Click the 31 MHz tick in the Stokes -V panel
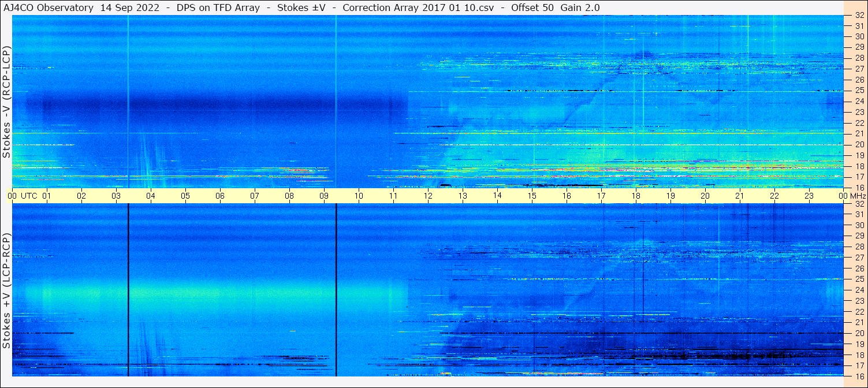 859,26
